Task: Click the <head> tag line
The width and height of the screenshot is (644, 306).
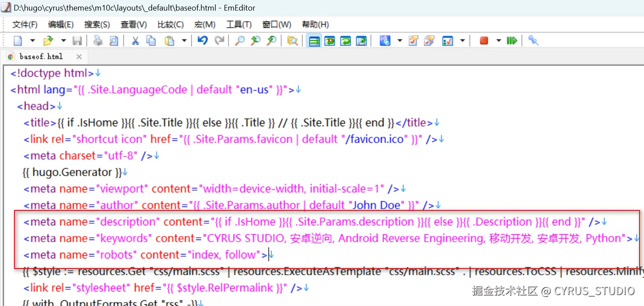Action: click(40, 106)
